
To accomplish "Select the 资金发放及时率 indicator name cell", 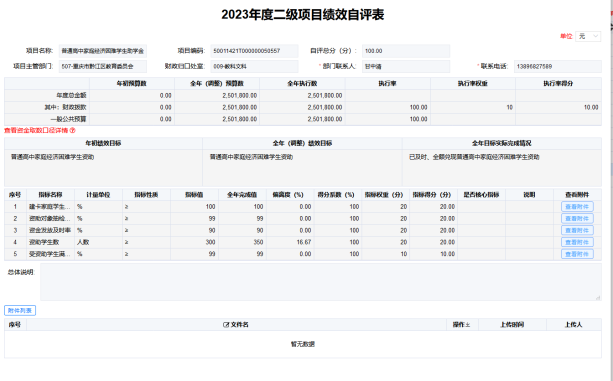I will pos(50,231).
